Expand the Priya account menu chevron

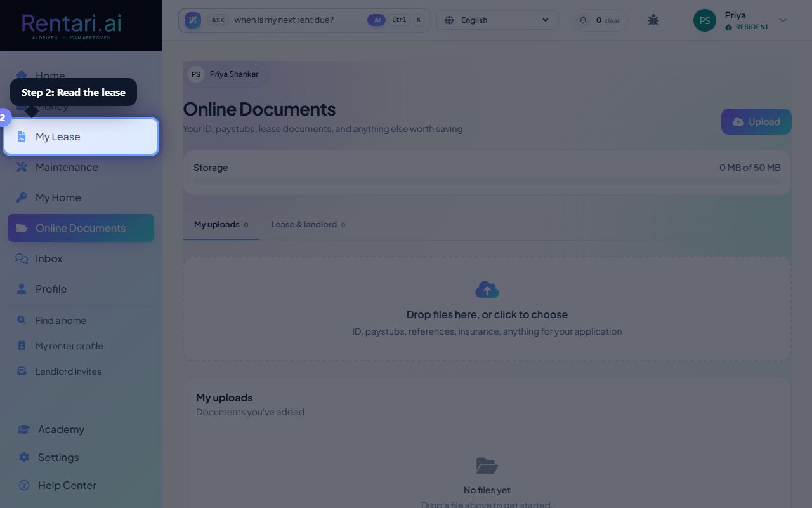click(783, 20)
